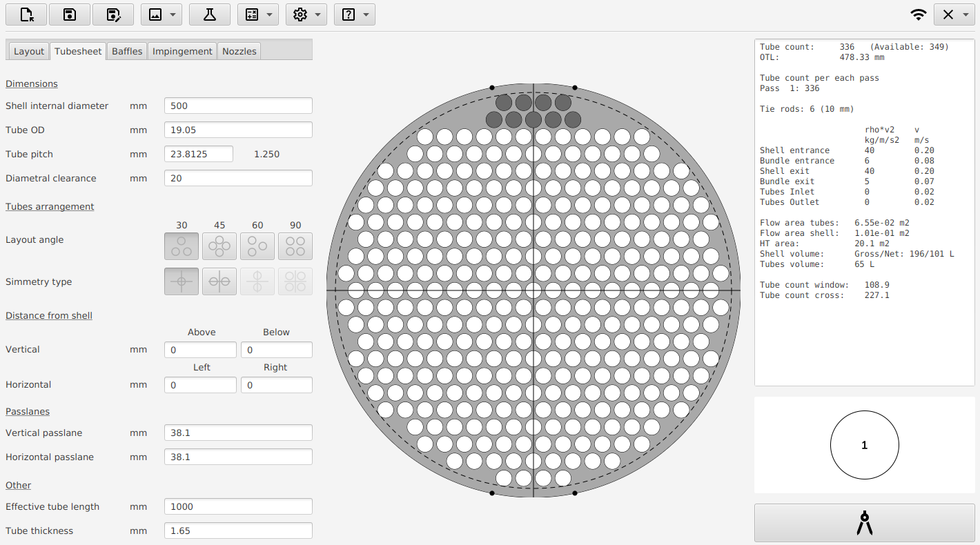Click the settings gear toolbar icon
Viewport: 980px width, 545px height.
tap(300, 14)
